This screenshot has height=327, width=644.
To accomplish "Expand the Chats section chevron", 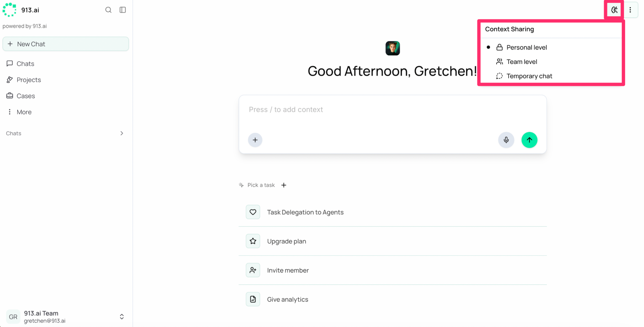I will (122, 133).
